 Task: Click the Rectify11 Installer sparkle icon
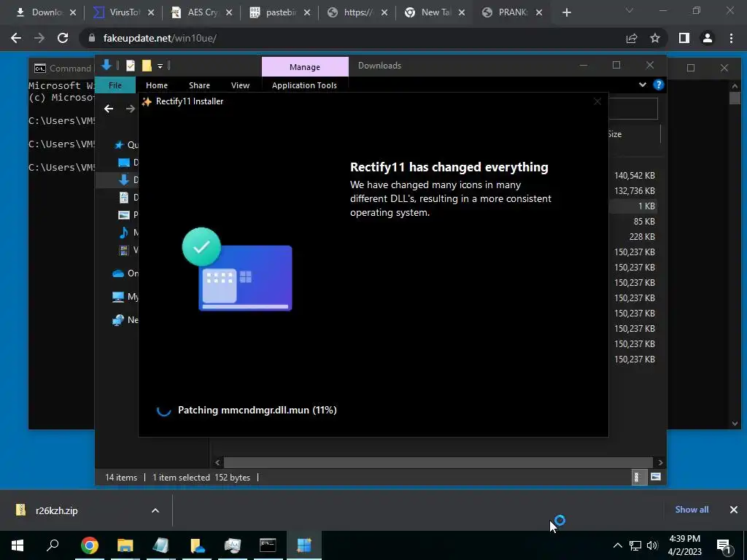[147, 101]
